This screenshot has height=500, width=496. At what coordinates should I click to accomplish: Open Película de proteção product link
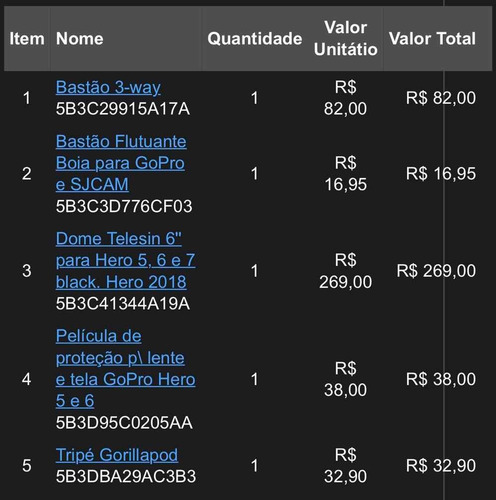point(125,368)
